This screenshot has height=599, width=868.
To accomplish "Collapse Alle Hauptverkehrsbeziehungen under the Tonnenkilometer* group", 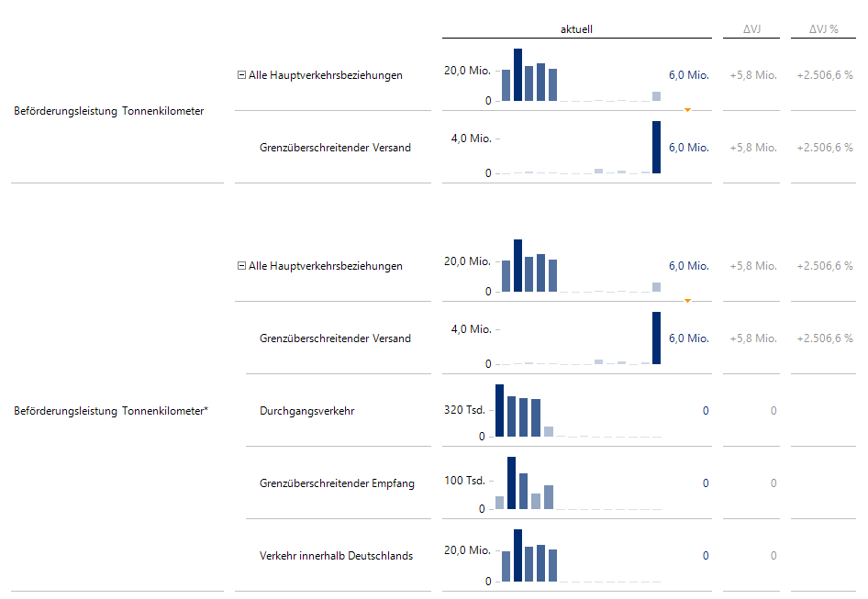I will [241, 266].
